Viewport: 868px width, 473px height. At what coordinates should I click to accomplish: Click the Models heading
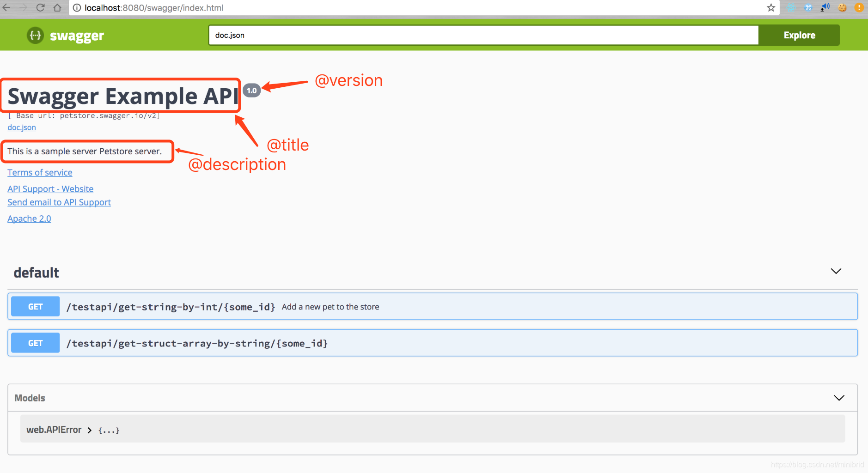pos(30,398)
